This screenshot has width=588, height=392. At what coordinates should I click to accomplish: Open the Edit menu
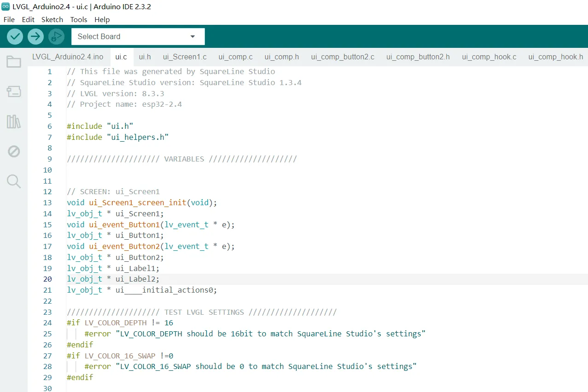coord(28,19)
